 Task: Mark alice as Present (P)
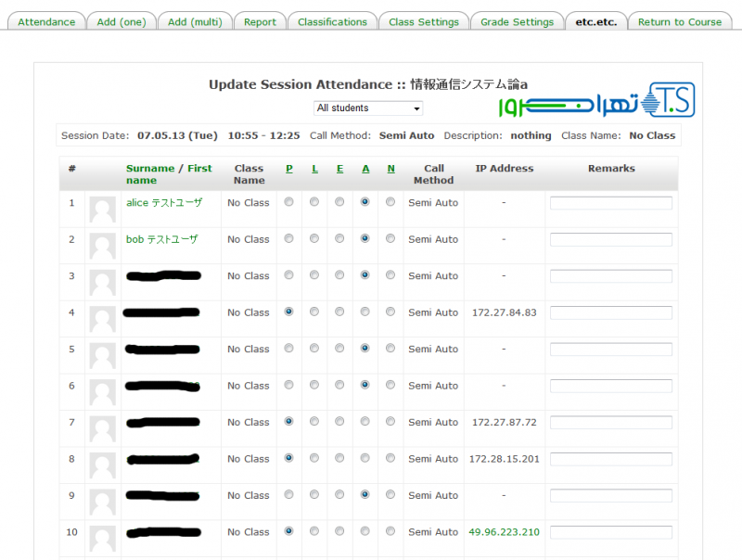[x=289, y=202]
